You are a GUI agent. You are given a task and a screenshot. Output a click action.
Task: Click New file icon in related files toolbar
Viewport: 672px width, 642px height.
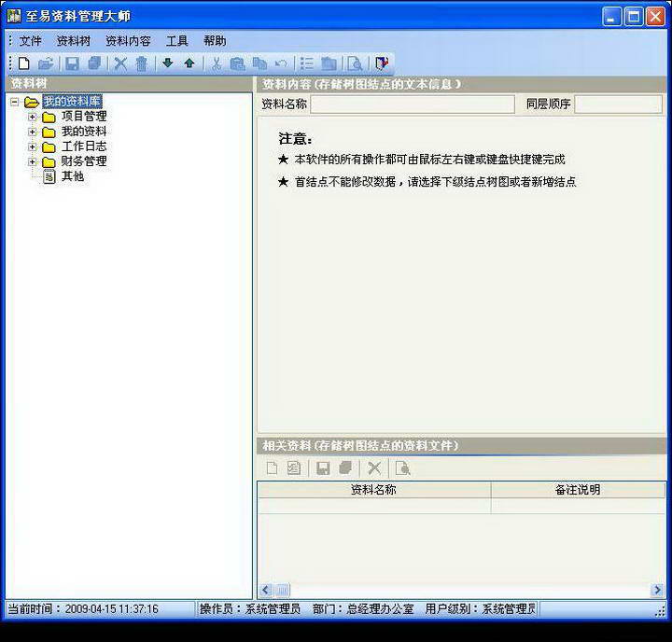coord(272,468)
